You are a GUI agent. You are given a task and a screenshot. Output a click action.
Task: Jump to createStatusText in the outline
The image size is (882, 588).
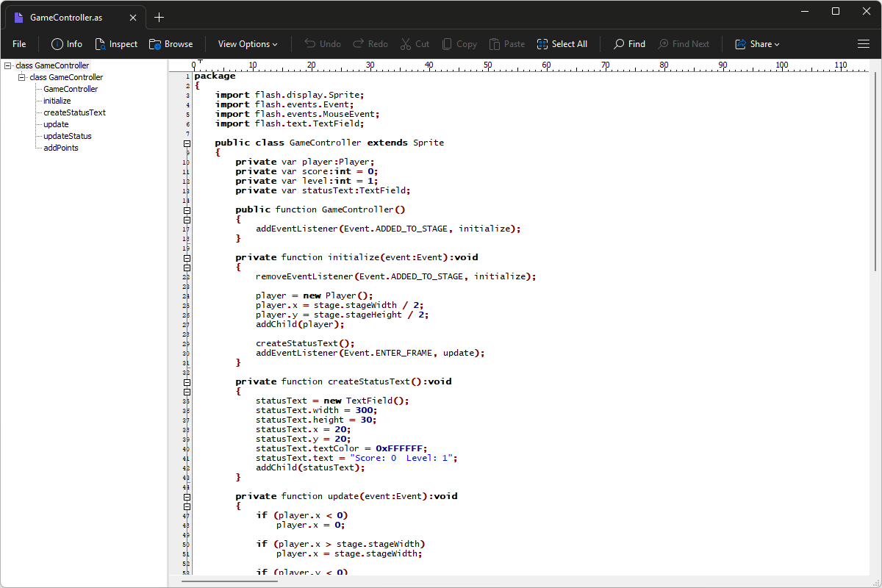point(74,112)
